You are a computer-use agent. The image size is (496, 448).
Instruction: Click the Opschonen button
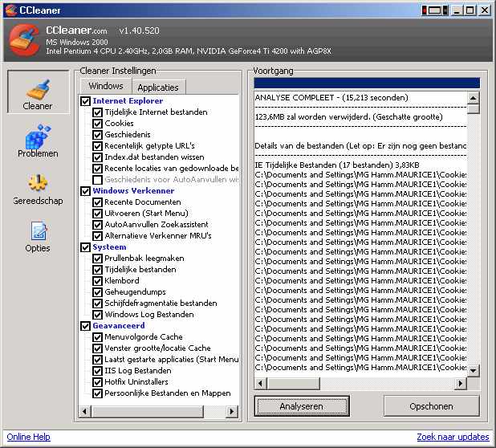tap(432, 406)
